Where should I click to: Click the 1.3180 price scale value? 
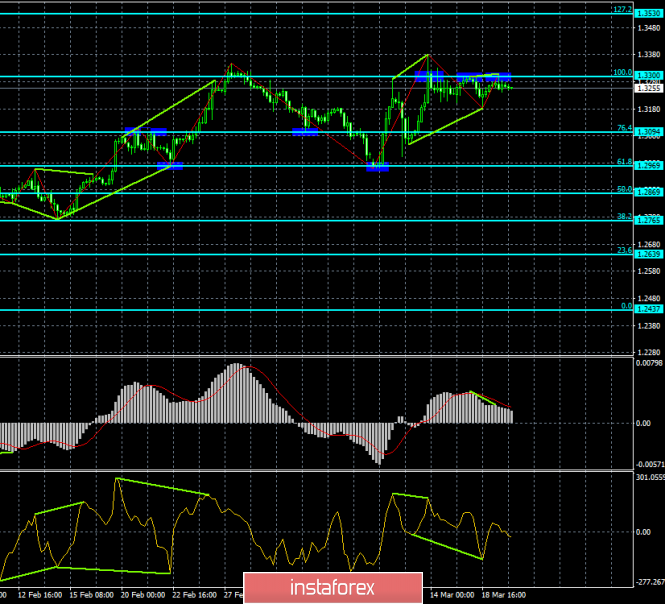point(649,109)
